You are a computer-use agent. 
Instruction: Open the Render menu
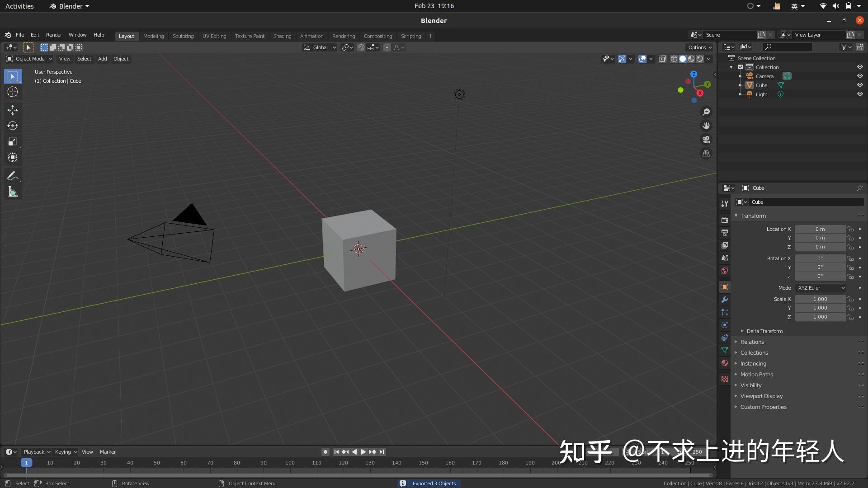click(x=54, y=35)
